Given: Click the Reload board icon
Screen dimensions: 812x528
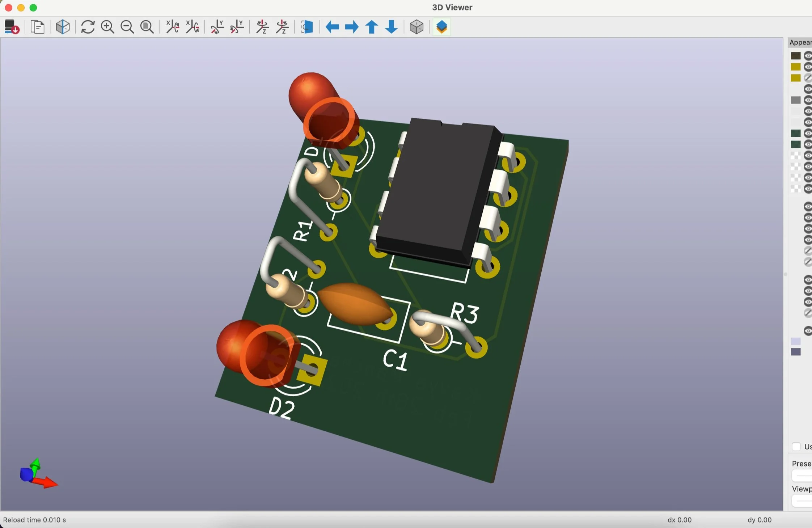Looking at the screenshot, I should pyautogui.click(x=12, y=27).
